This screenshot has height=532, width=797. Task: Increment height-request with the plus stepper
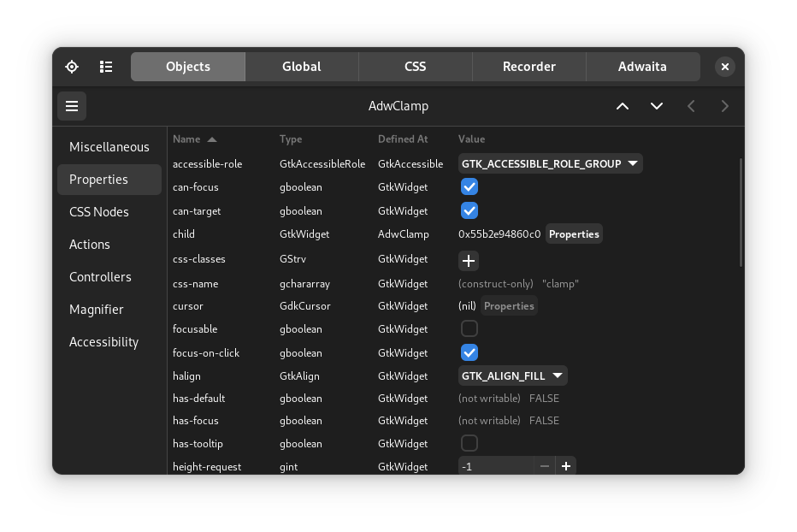pos(565,466)
